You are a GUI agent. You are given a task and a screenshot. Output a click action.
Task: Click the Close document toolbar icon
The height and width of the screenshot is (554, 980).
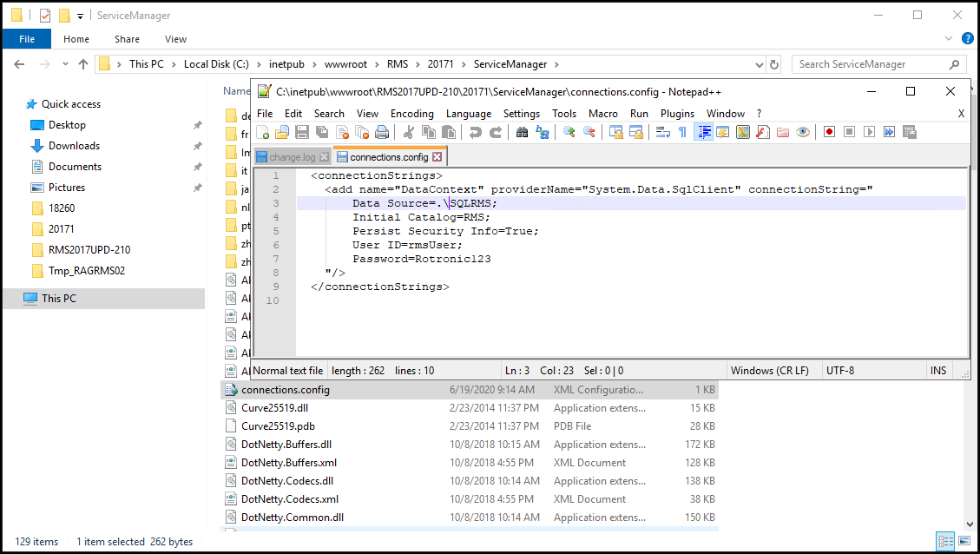(343, 133)
